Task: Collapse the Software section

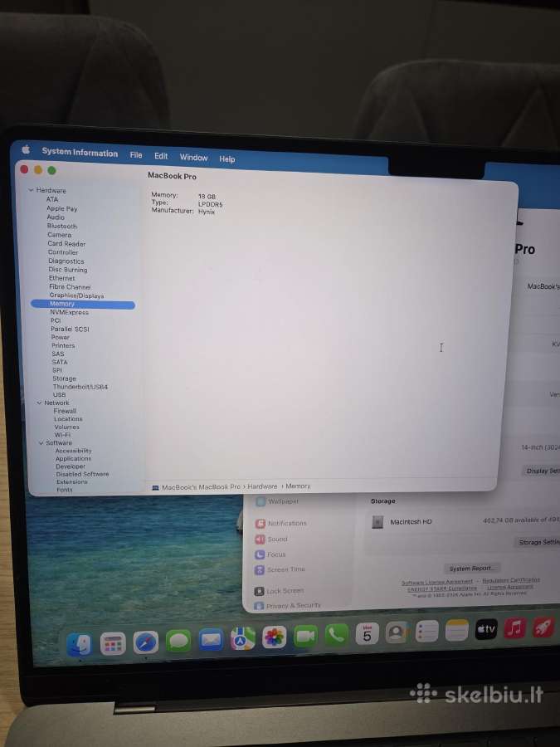Action: pyautogui.click(x=41, y=443)
